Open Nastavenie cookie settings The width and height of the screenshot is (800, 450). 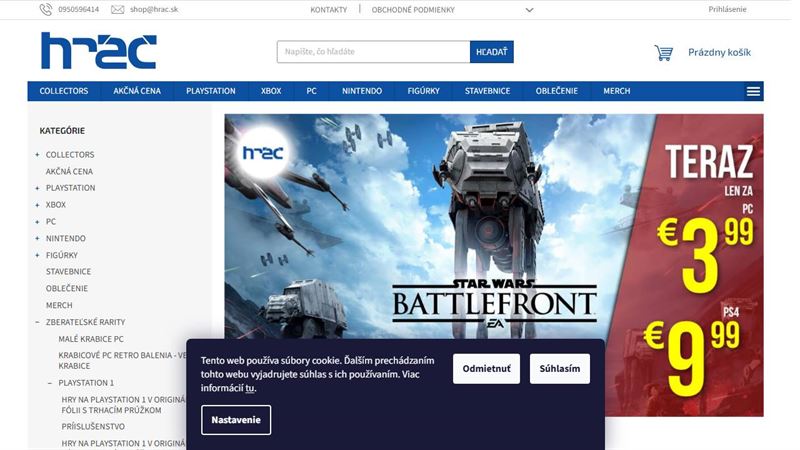(x=236, y=420)
